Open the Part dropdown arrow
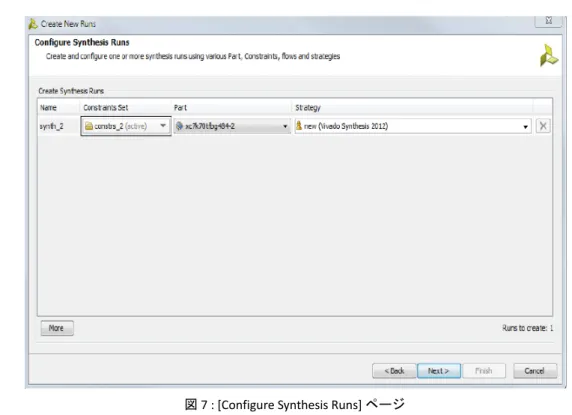572x415 pixels. 285,126
